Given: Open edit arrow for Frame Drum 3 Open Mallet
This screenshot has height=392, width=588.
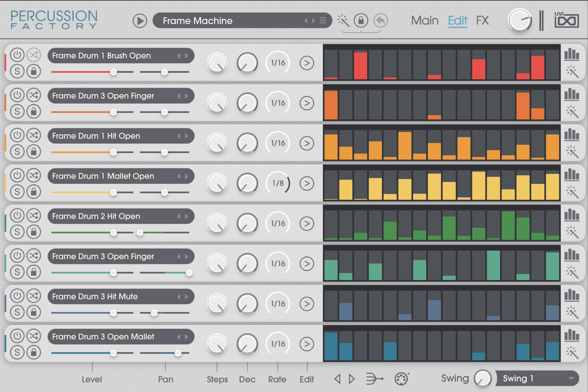Looking at the screenshot, I should 307,344.
